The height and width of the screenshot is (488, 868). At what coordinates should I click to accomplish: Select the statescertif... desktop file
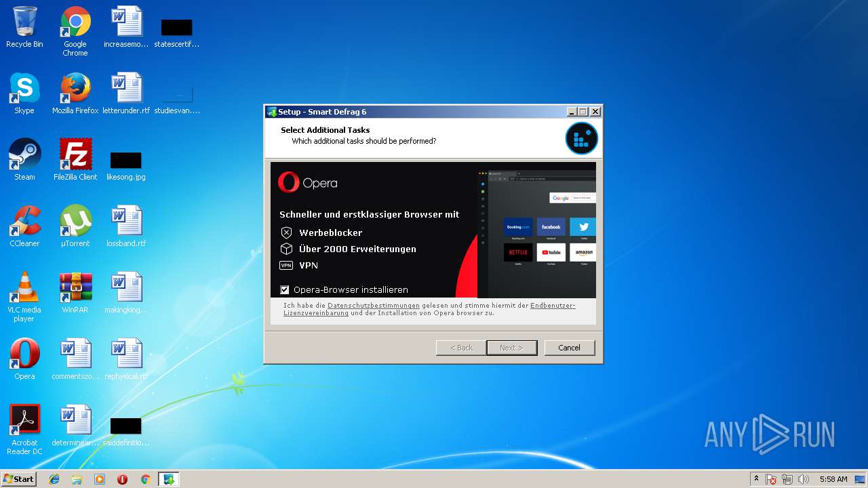click(177, 33)
